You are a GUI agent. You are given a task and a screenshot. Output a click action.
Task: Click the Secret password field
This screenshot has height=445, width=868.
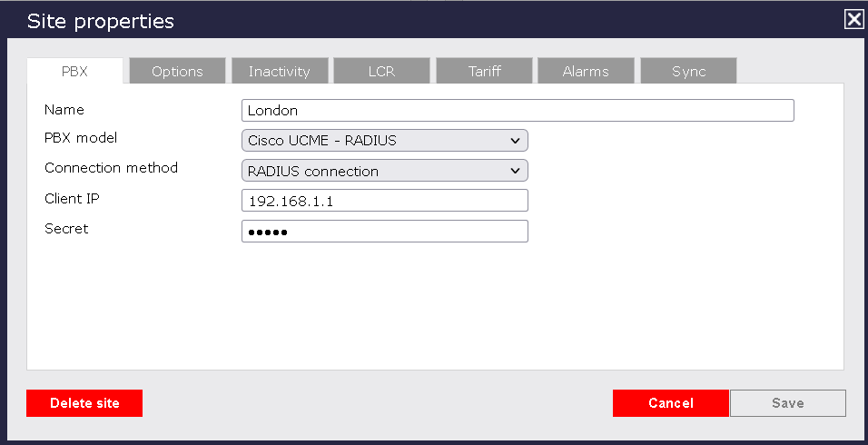coord(384,232)
